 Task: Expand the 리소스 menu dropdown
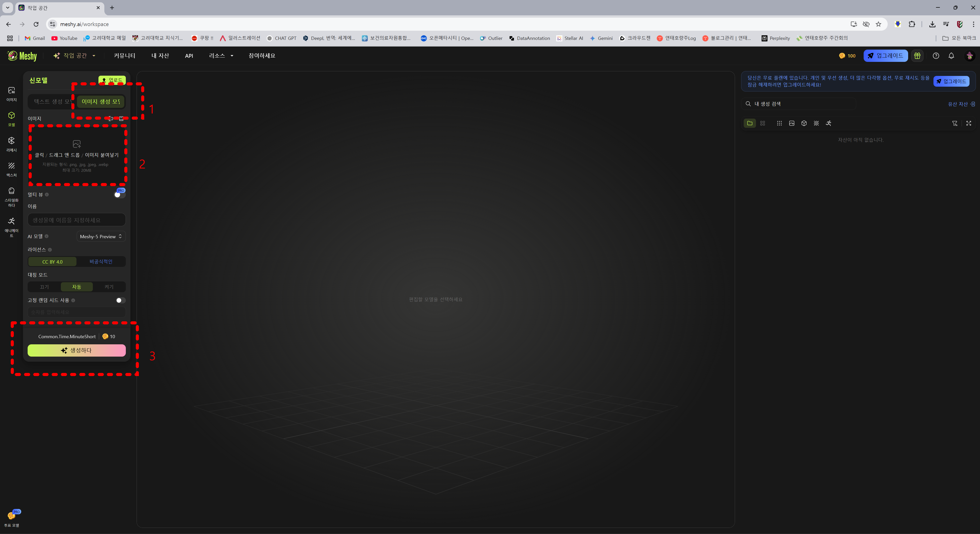click(221, 55)
